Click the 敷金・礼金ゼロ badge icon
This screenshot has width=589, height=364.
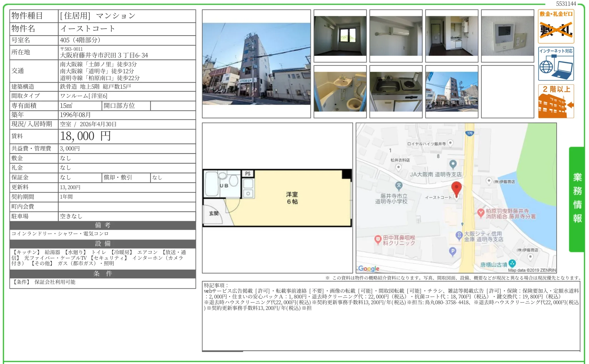pos(556,26)
